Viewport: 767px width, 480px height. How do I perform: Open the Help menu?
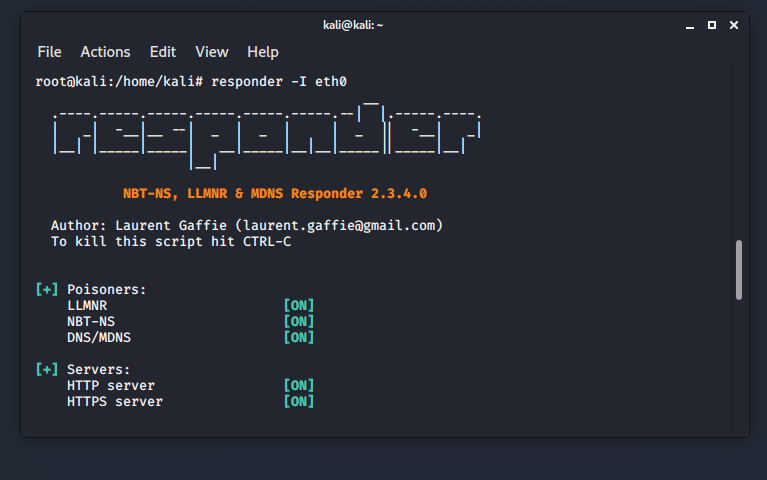tap(263, 52)
